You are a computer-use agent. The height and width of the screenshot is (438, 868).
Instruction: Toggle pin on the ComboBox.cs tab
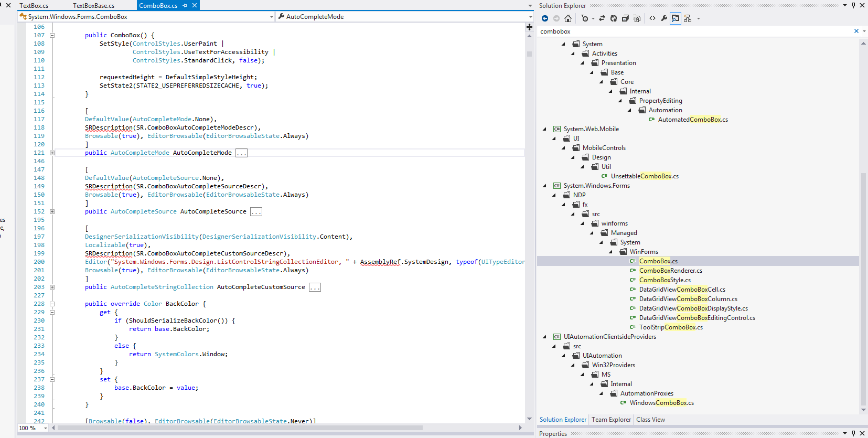(185, 6)
